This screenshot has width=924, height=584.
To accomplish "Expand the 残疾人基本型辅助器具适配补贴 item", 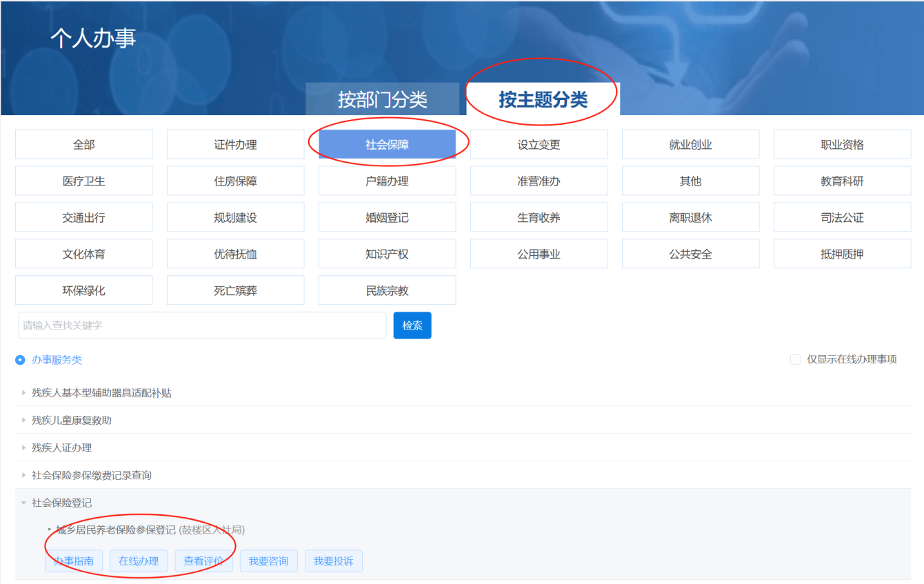I will [101, 392].
